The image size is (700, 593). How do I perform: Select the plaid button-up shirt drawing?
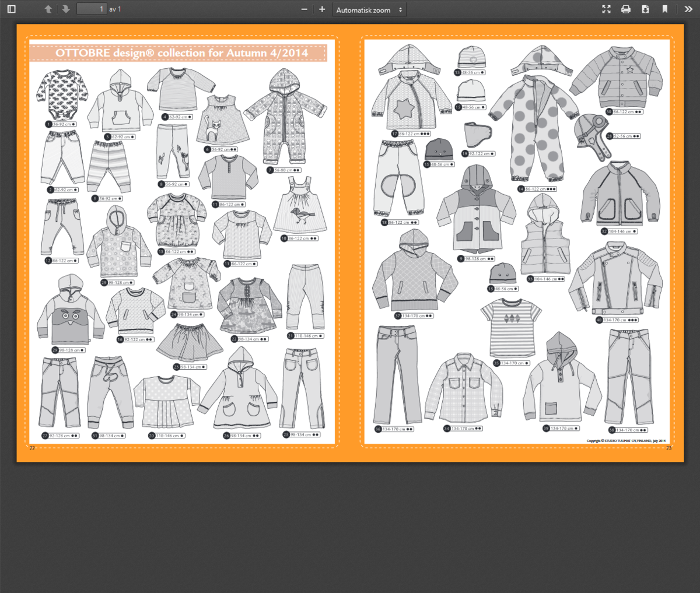pyautogui.click(x=464, y=388)
